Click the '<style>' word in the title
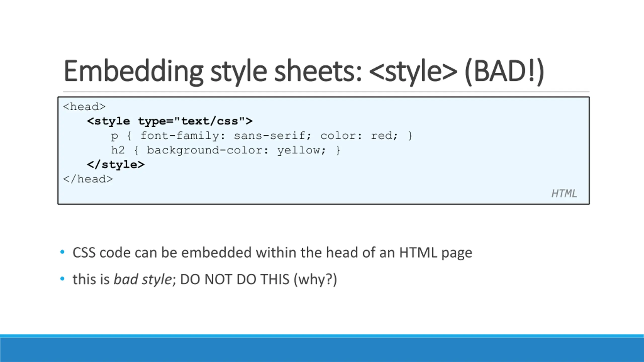The width and height of the screenshot is (644, 362). click(413, 71)
